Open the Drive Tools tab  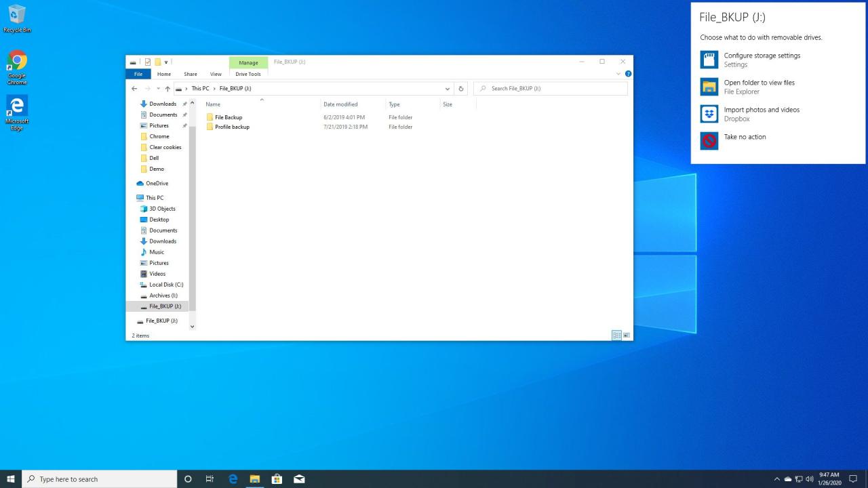[248, 74]
